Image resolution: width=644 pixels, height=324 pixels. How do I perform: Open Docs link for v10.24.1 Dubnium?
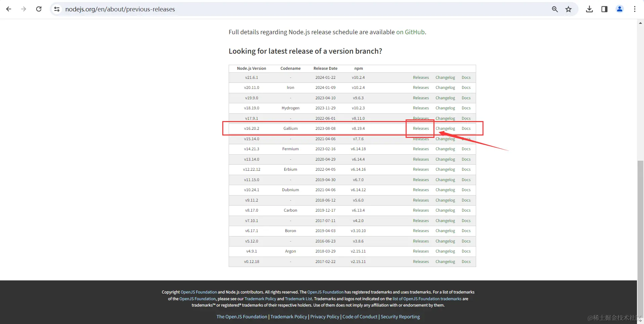click(466, 190)
